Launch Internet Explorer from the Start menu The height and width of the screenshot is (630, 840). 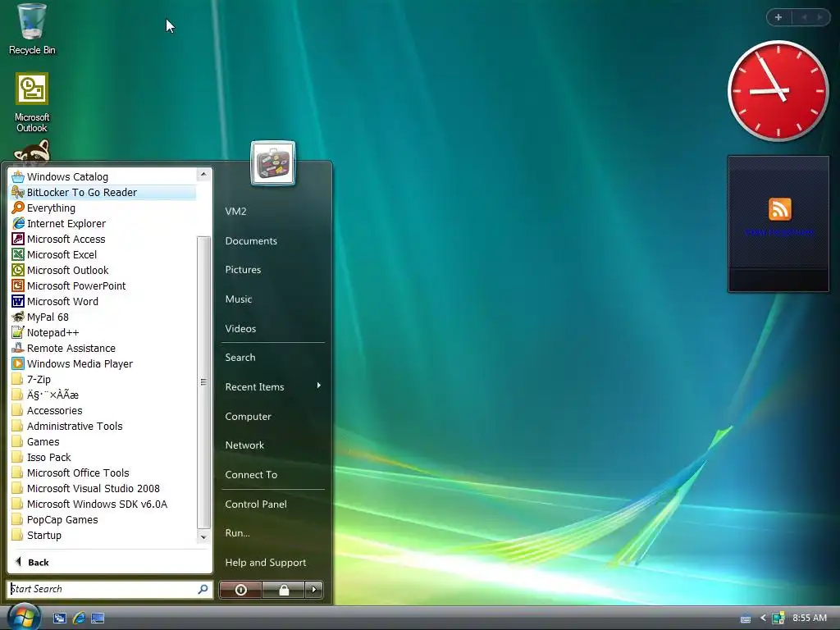tap(103, 223)
